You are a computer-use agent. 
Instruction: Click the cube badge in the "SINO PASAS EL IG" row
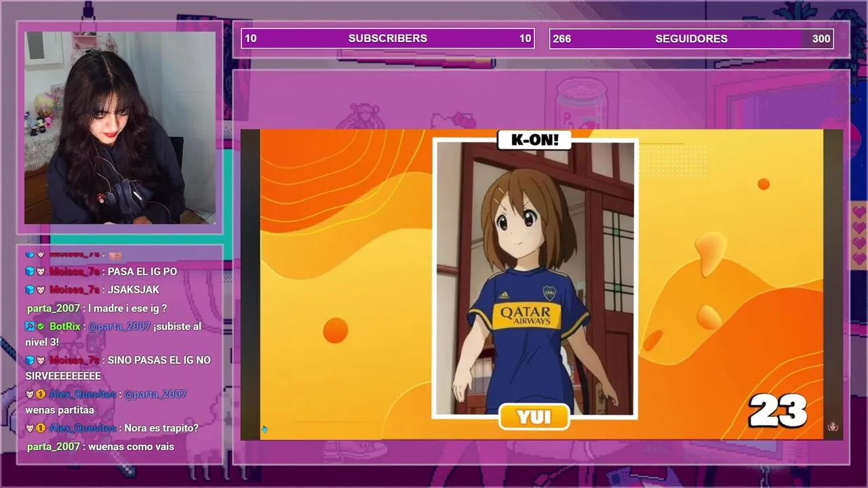click(x=30, y=360)
